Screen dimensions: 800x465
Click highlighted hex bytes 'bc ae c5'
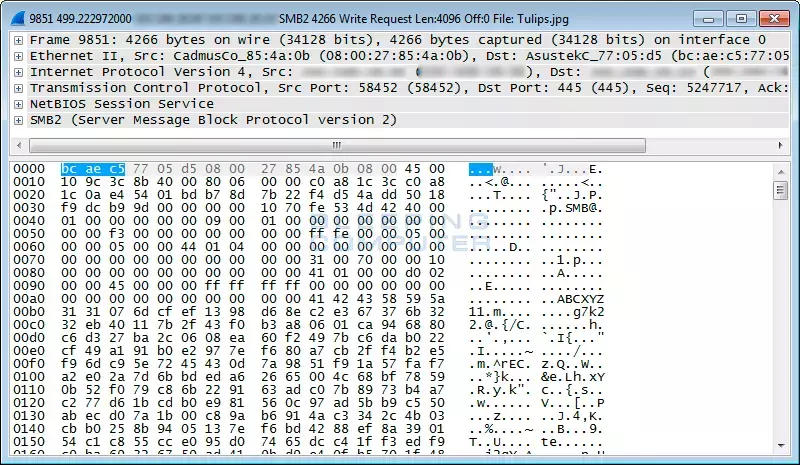(x=92, y=169)
